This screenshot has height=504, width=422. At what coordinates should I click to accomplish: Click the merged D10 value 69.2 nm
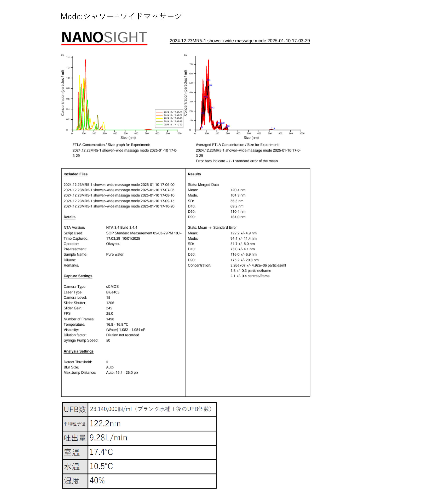[x=237, y=206]
